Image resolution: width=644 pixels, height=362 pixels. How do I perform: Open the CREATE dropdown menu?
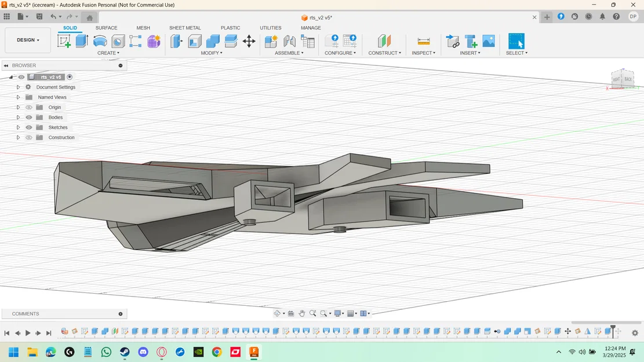[x=108, y=53]
